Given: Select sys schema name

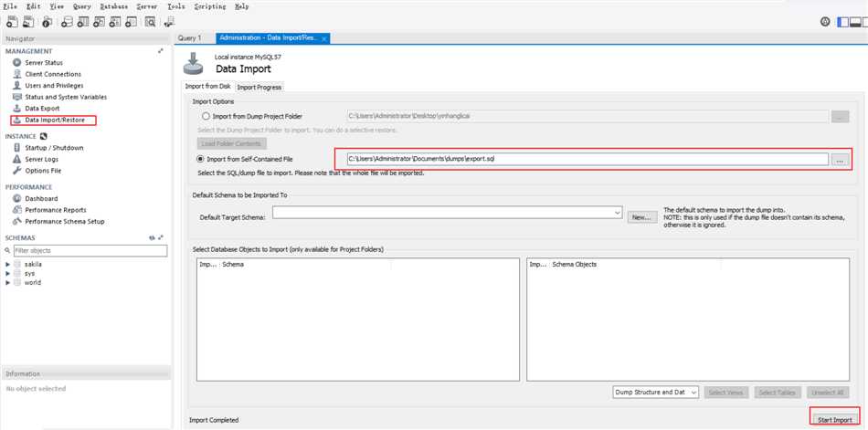Looking at the screenshot, I should [x=30, y=273].
